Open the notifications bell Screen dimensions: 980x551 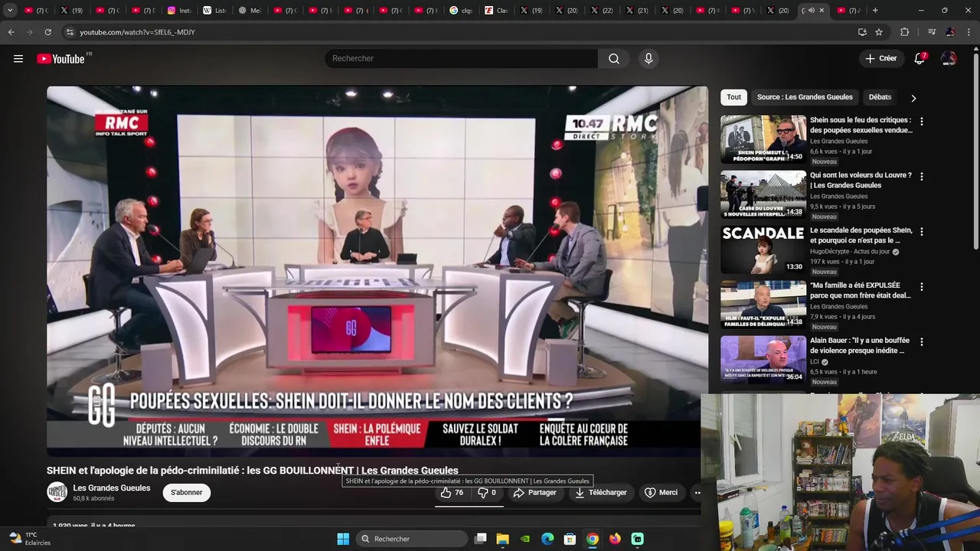[920, 59]
